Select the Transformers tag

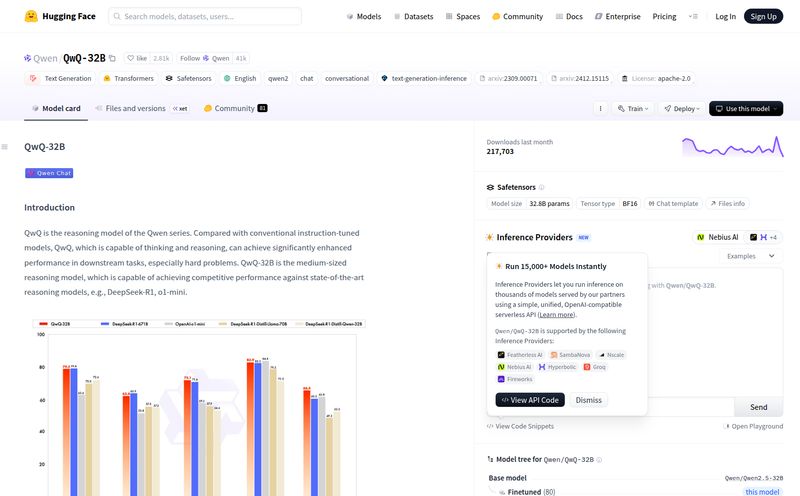click(128, 79)
